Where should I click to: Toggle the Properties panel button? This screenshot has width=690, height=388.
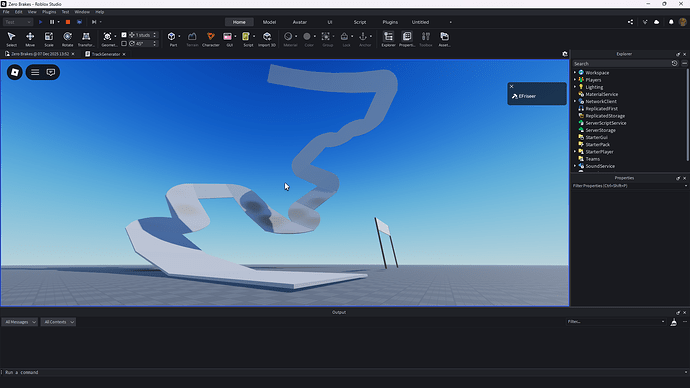[407, 39]
